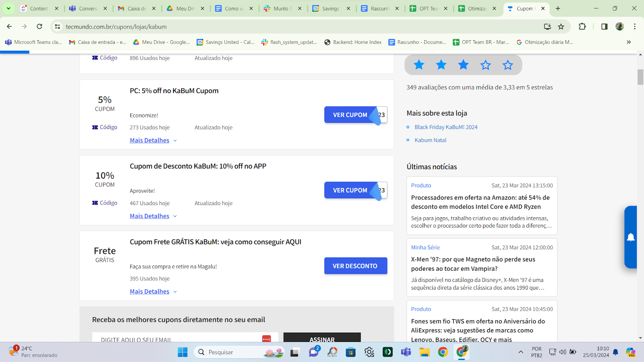The height and width of the screenshot is (362, 644).
Task: Open Black Friday KaBuM! 2024 link
Action: pos(446,127)
